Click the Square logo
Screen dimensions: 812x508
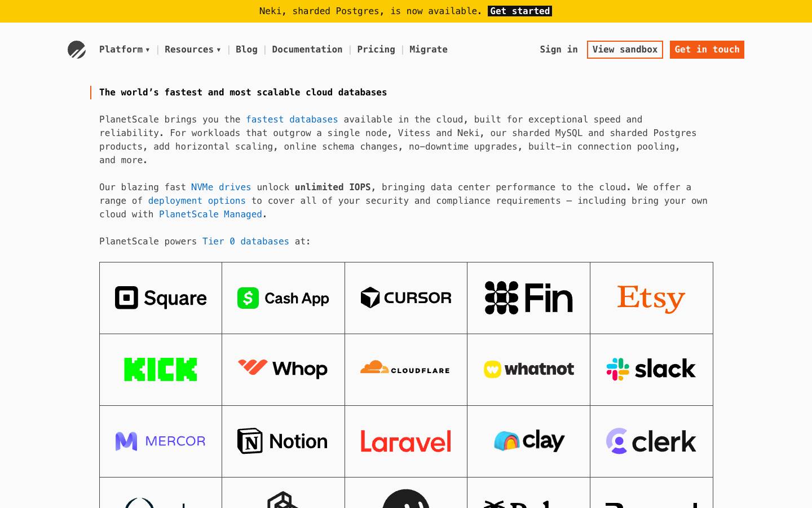pyautogui.click(x=161, y=298)
